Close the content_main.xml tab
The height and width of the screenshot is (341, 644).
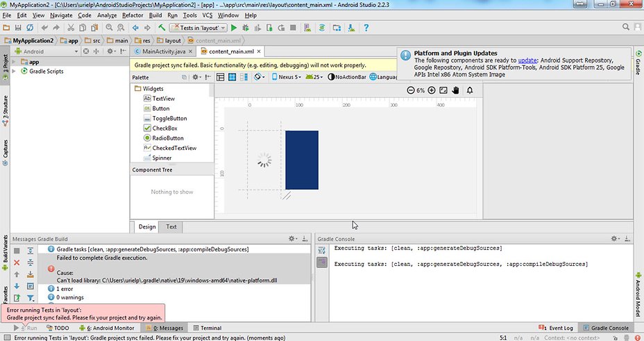click(259, 51)
